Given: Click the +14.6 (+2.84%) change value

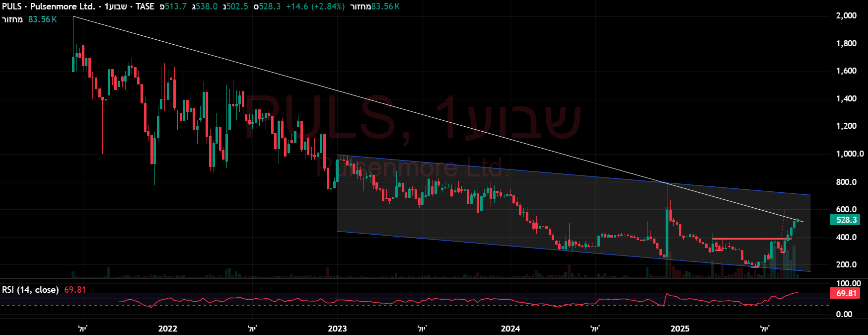Looking at the screenshot, I should (315, 6).
